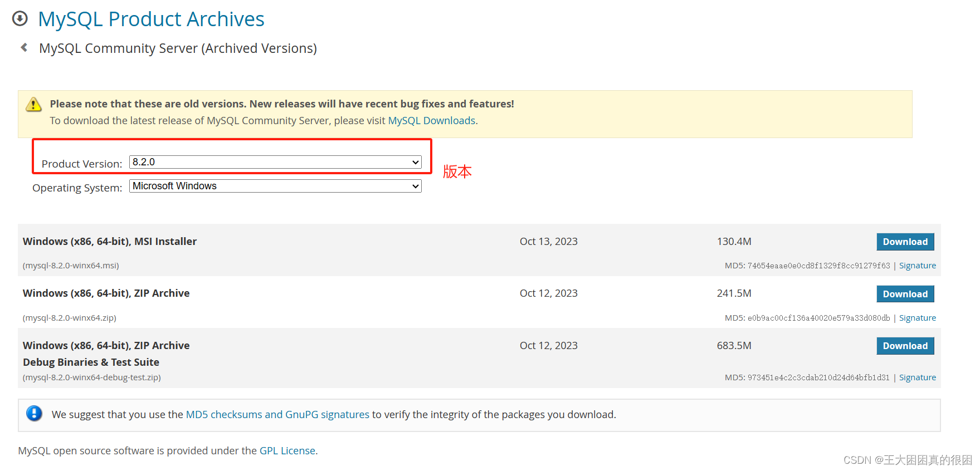
Task: Open Signature link for the MSI Installer
Action: coord(918,266)
